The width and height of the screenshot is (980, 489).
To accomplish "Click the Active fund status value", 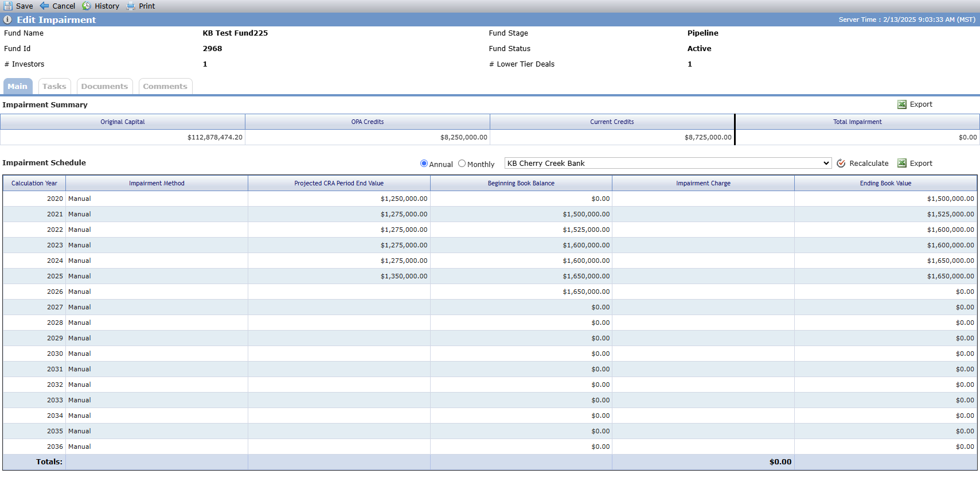I will point(699,49).
